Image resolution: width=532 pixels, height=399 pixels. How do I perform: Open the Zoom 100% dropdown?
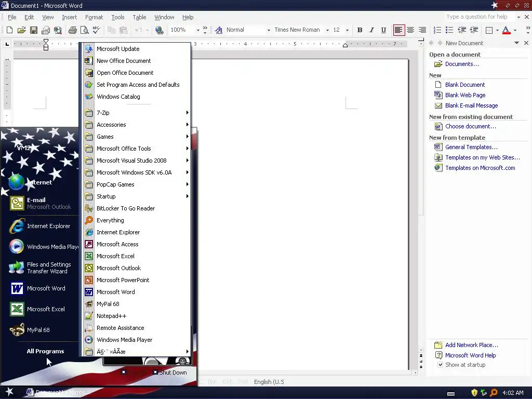[x=198, y=30]
